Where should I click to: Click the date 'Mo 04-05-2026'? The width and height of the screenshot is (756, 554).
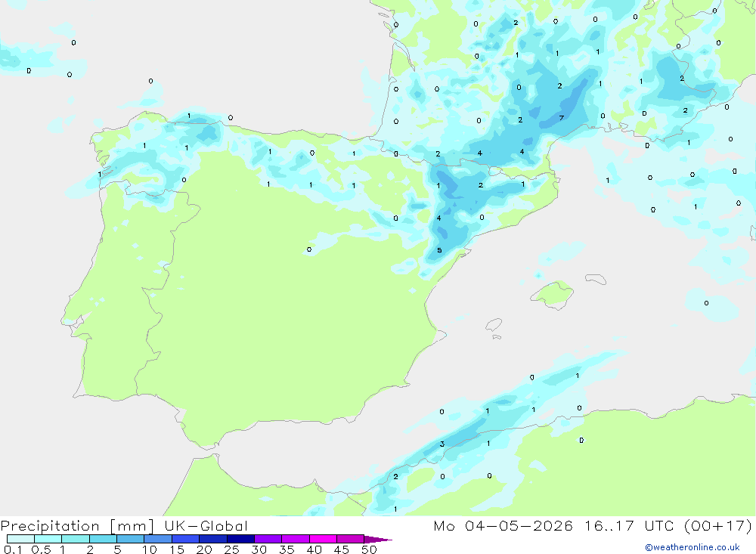point(503,526)
